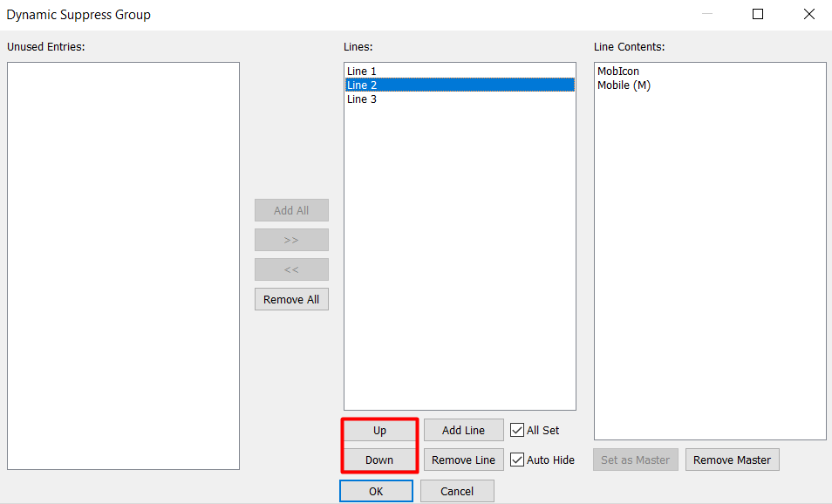Select MobIcon in Line Contents

[x=617, y=72]
